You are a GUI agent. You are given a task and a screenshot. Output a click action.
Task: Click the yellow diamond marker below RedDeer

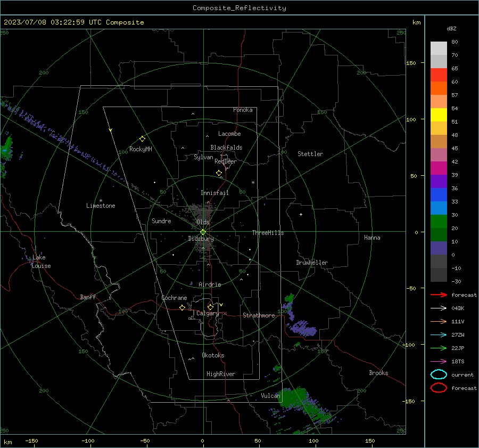coord(219,173)
